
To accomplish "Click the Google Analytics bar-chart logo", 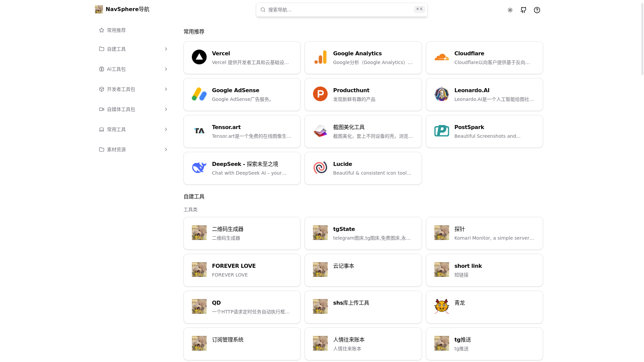I will (320, 57).
